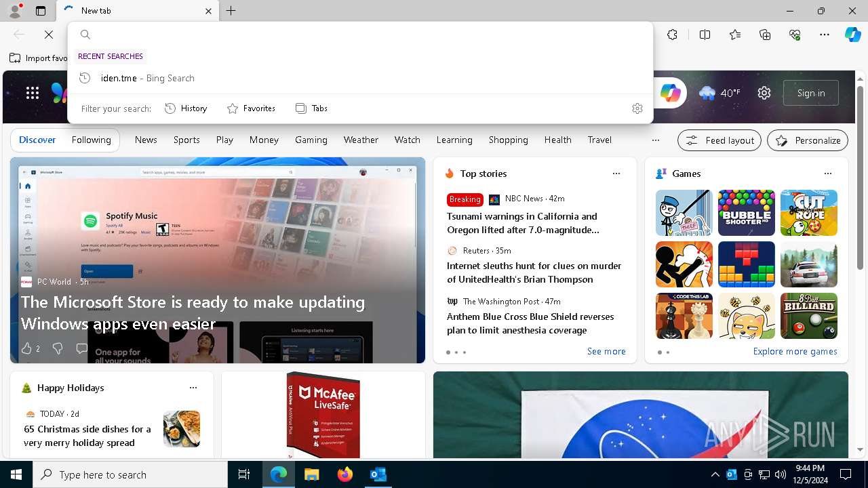This screenshot has width=868, height=488.
Task: Stop loading page with X button
Action: tap(49, 35)
